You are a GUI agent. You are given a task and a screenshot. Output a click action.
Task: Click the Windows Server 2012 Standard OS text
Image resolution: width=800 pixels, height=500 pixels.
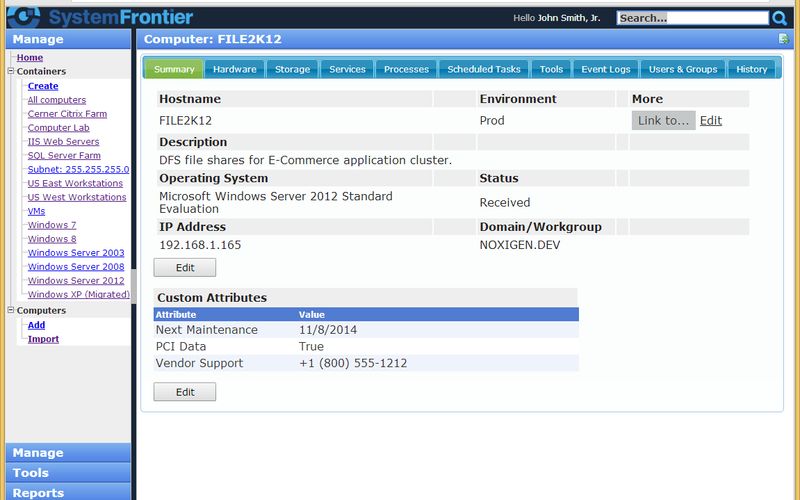click(x=276, y=203)
